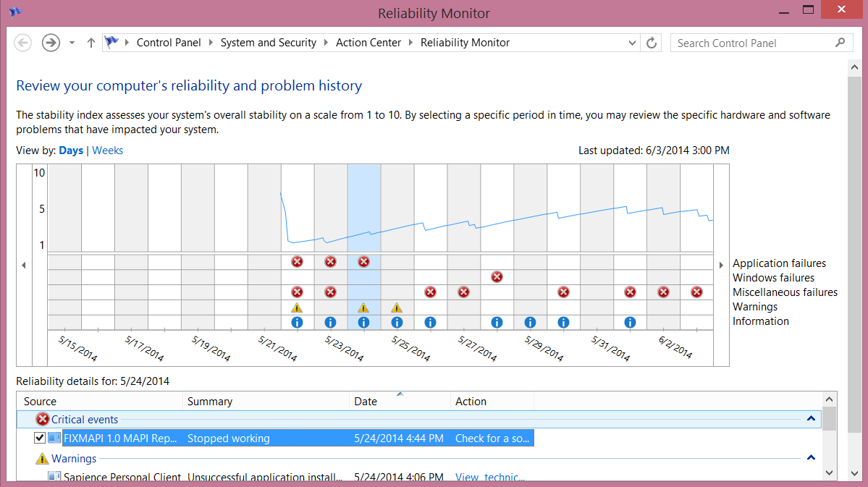Open Action Center breadcrumb
The height and width of the screenshot is (487, 868).
368,43
